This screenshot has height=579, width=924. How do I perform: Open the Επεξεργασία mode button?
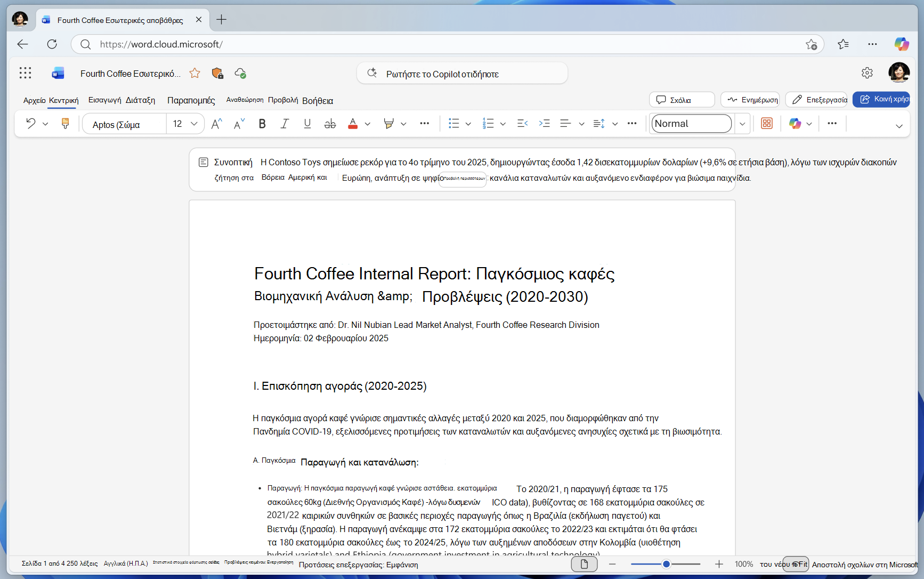[x=817, y=100]
